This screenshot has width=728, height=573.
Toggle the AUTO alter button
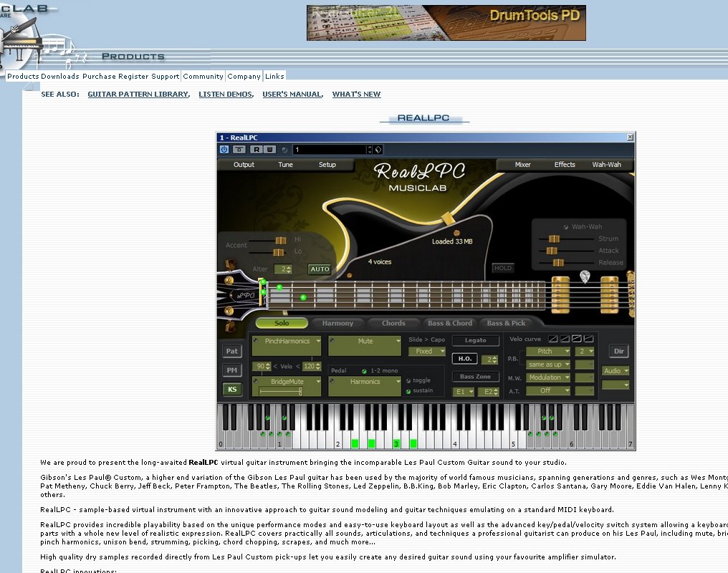(320, 269)
